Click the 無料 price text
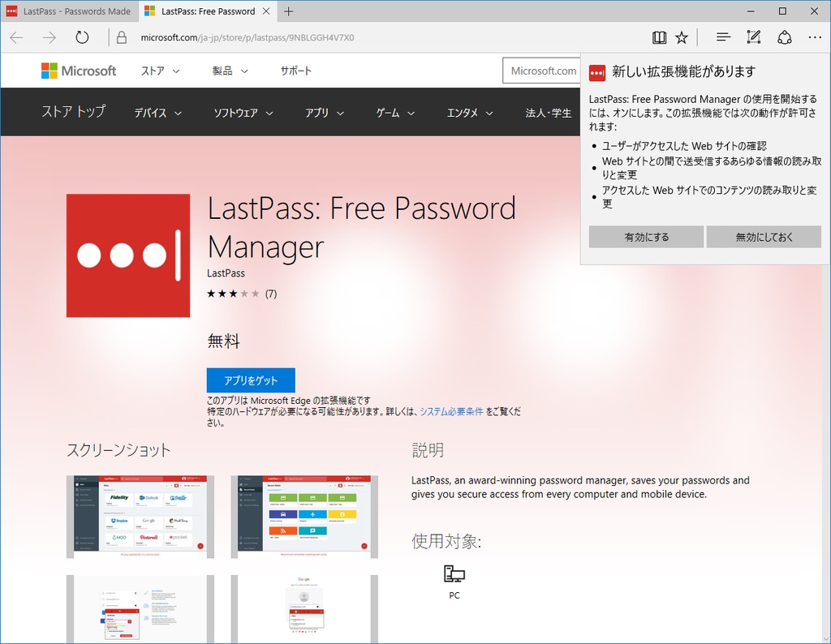This screenshot has width=831, height=644. click(x=224, y=341)
